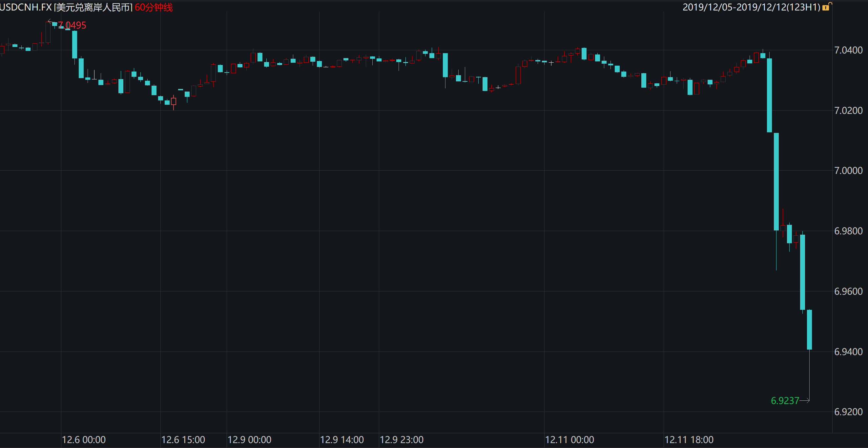Select the 12.9 14:00 time axis label
Screen dimensions: 868x448
coord(342,439)
